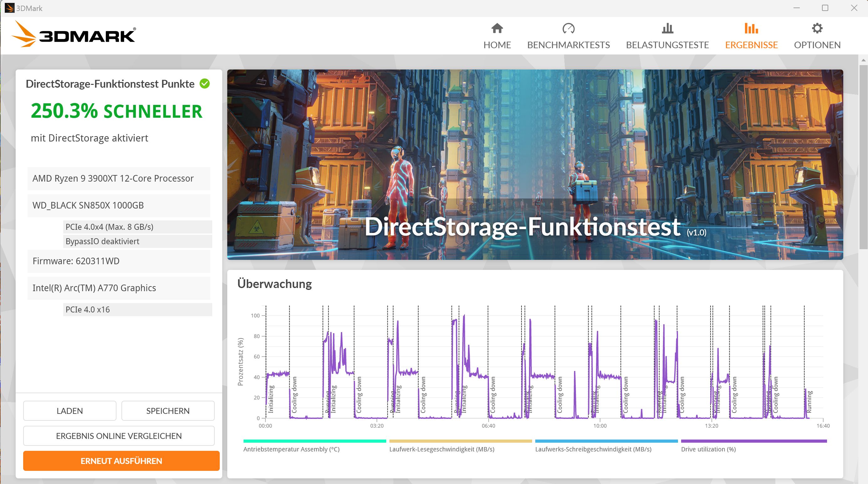Switch to BELASTUNGSTESTE tab label
This screenshot has width=868, height=484.
[x=667, y=45]
